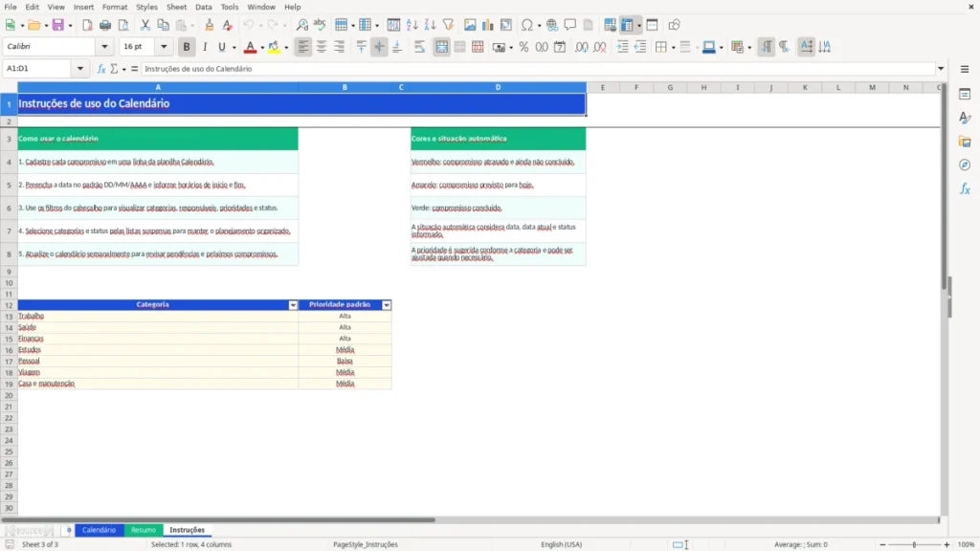The height and width of the screenshot is (551, 980).
Task: Run the Spelling check icon
Action: click(x=320, y=25)
